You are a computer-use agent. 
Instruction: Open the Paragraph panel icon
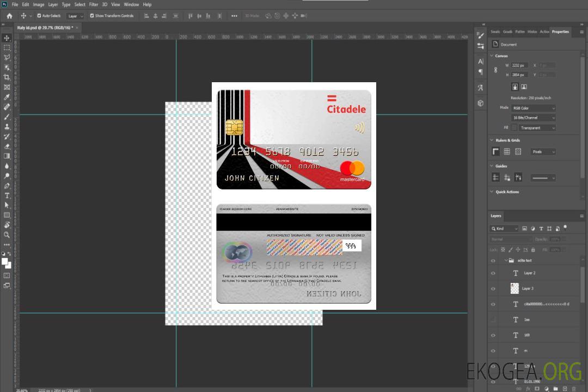(x=480, y=72)
